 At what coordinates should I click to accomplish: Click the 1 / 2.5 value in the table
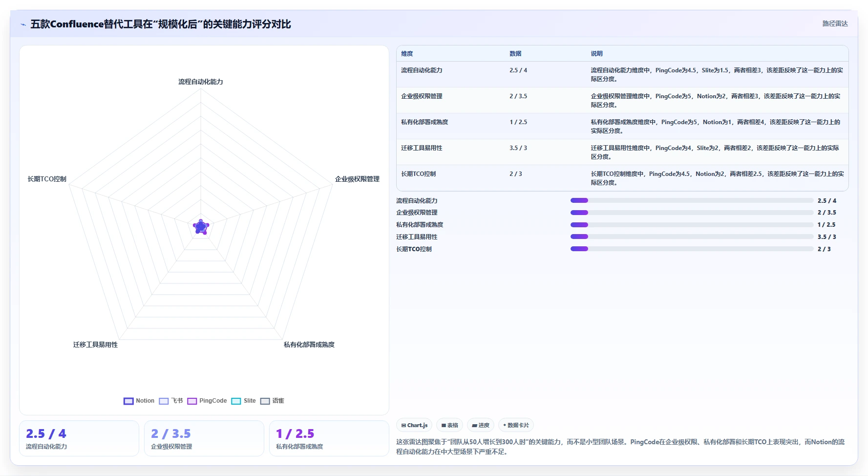pyautogui.click(x=518, y=122)
